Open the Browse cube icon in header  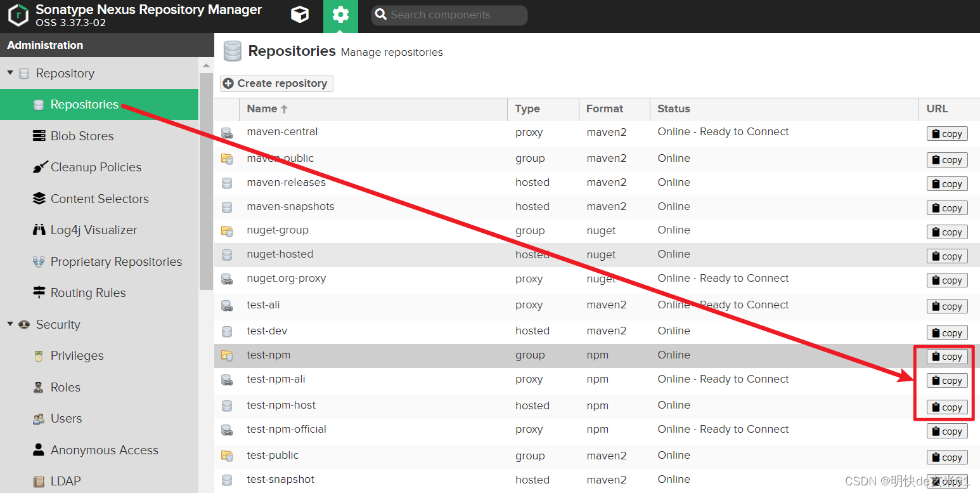[x=300, y=15]
